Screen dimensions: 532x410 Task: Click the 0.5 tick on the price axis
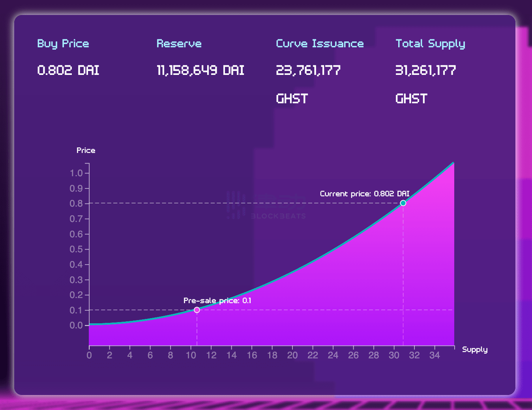click(x=76, y=249)
